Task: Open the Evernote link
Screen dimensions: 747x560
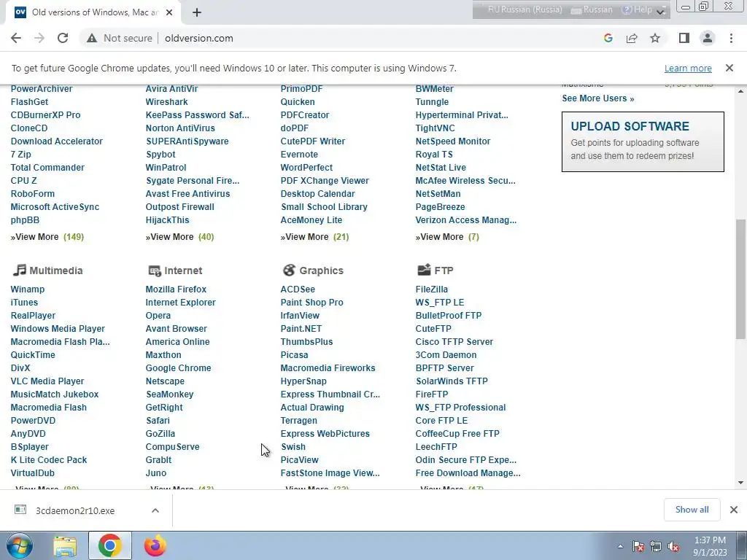Action: tap(299, 155)
